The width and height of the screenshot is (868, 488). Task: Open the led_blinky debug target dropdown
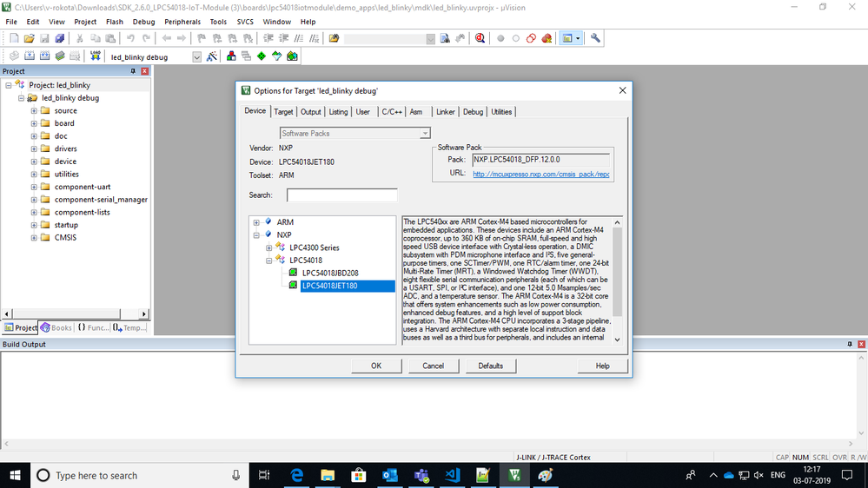196,57
